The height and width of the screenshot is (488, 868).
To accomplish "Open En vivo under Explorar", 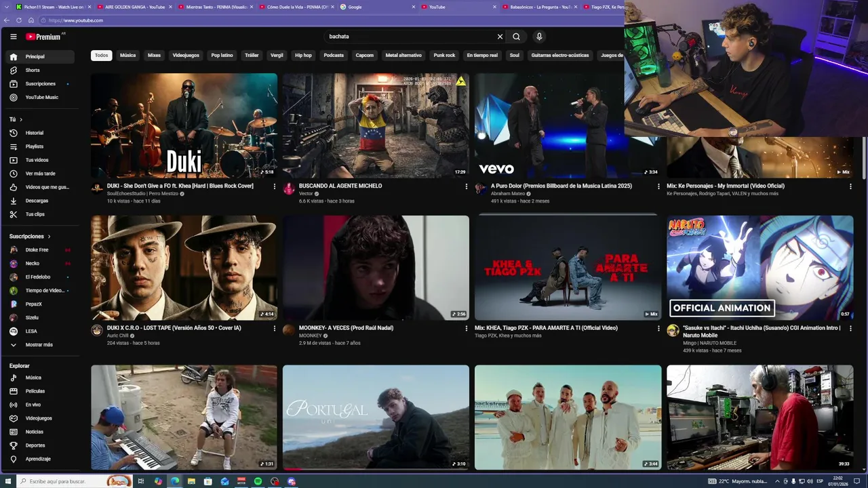I will [41, 405].
